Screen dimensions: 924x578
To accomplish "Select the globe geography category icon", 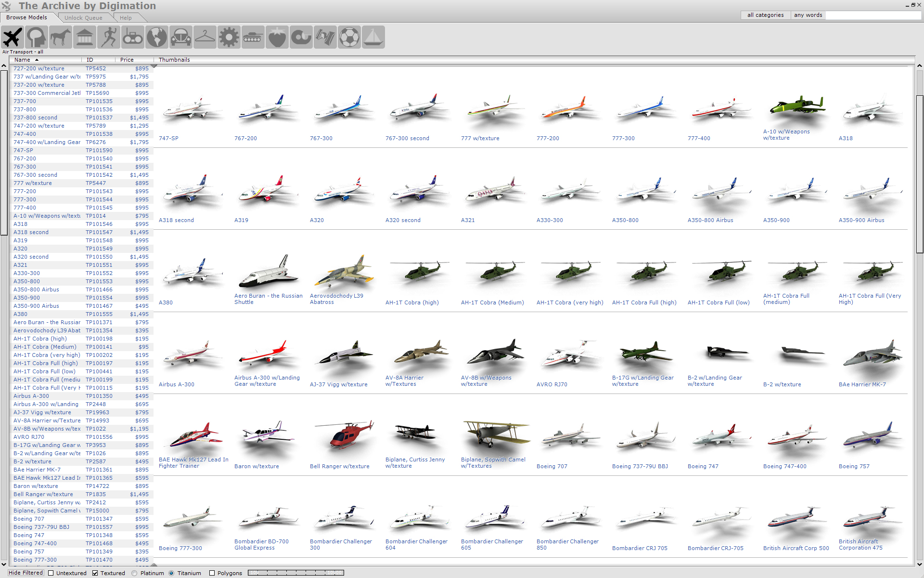I will (156, 37).
